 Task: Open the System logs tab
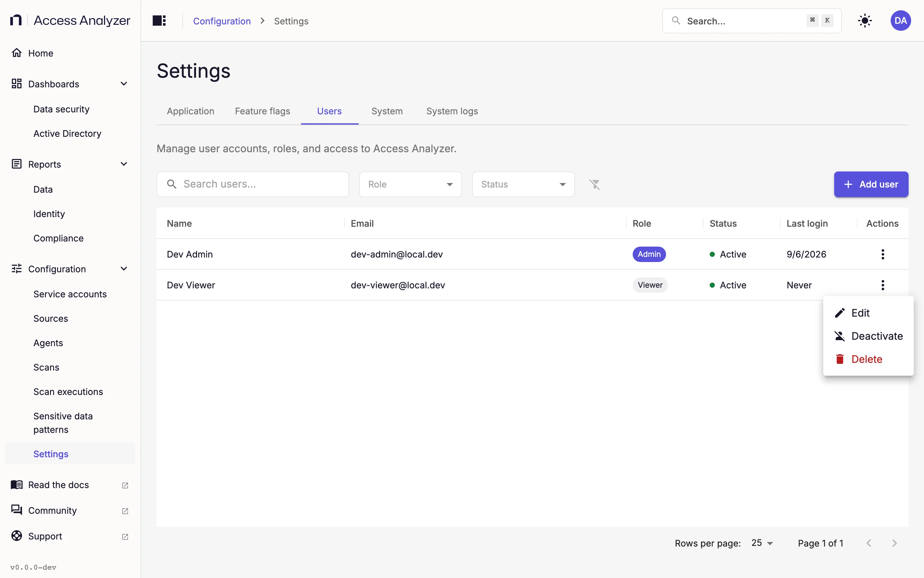point(452,111)
